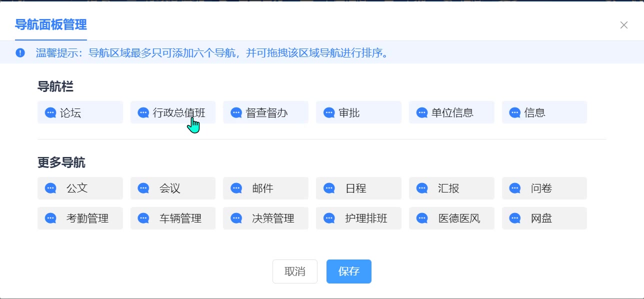Select 日程 in more navigation

coord(358,188)
